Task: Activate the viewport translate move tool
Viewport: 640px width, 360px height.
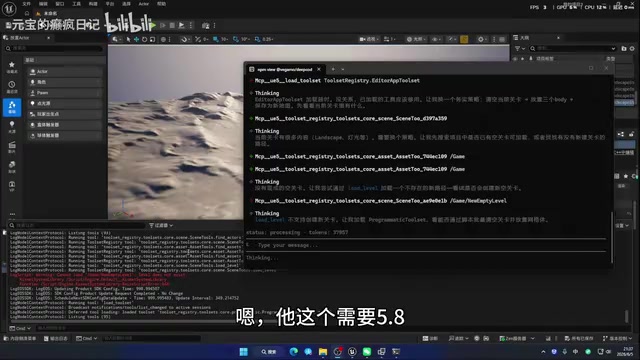Action: 136,39
